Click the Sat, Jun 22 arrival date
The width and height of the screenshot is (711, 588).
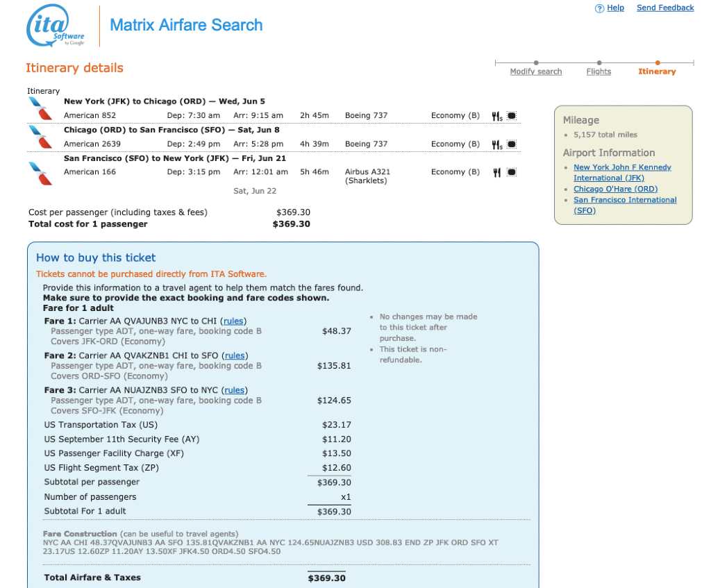255,192
